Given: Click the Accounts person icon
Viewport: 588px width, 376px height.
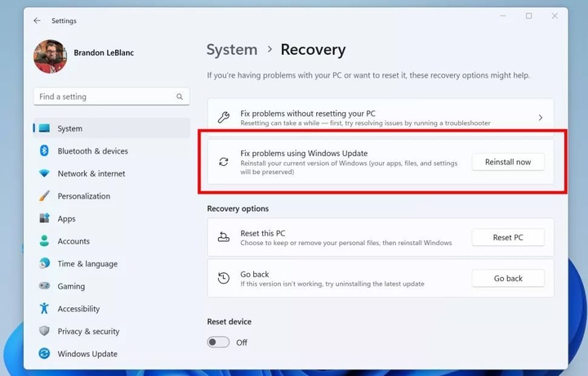Looking at the screenshot, I should tap(44, 241).
